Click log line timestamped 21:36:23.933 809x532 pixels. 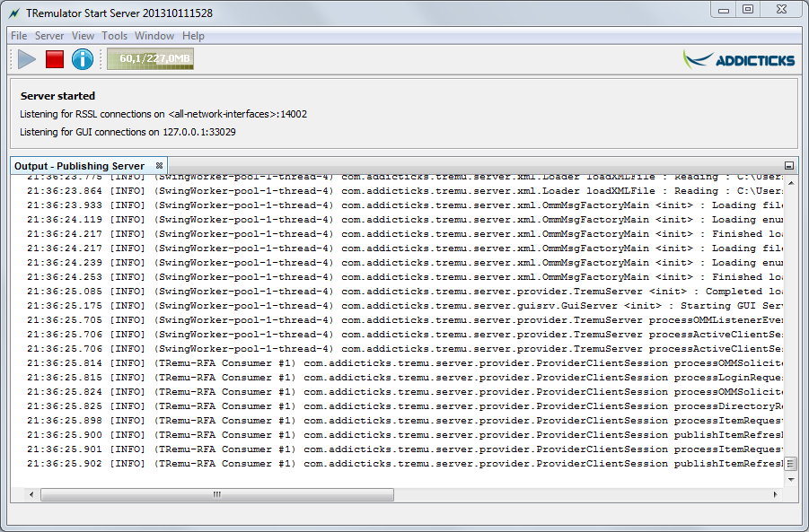pos(404,205)
